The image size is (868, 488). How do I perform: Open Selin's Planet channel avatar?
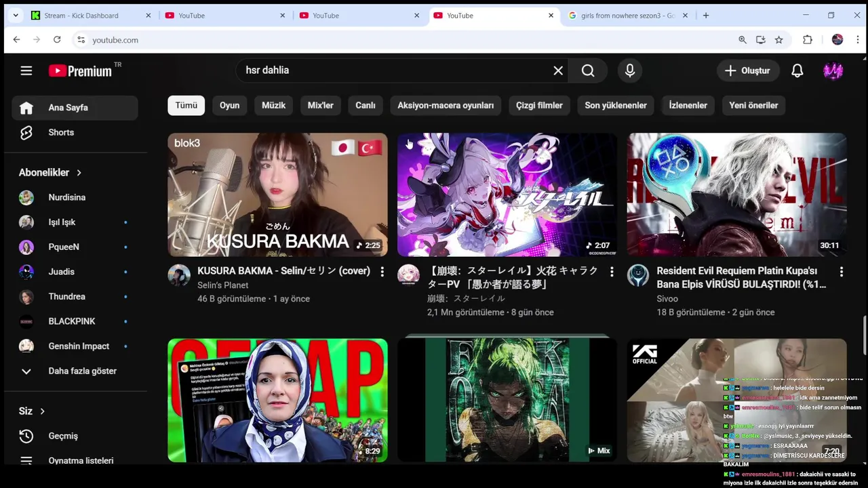point(179,275)
